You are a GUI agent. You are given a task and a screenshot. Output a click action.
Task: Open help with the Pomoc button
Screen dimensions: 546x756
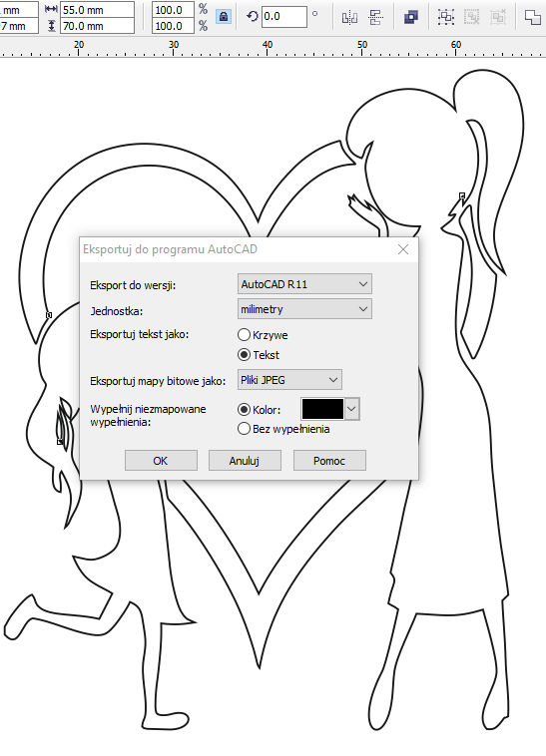329,461
